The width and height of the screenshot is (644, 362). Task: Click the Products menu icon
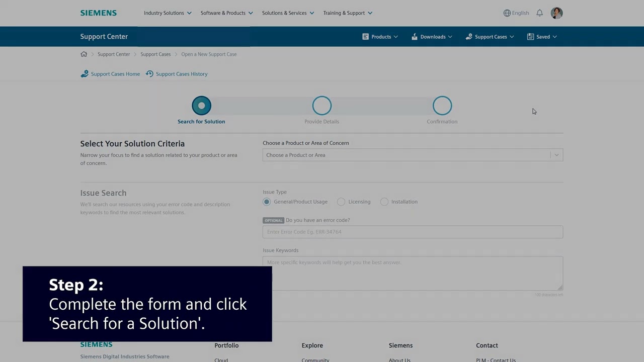(x=365, y=37)
